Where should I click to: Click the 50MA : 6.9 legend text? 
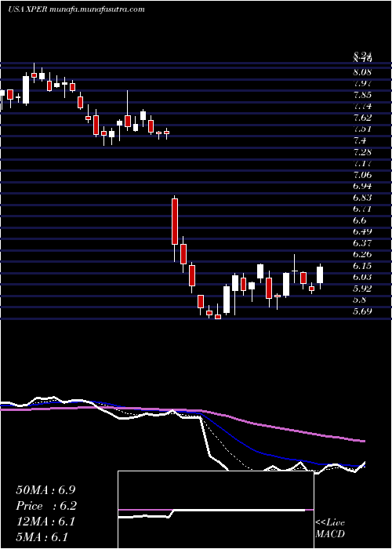coord(45,490)
